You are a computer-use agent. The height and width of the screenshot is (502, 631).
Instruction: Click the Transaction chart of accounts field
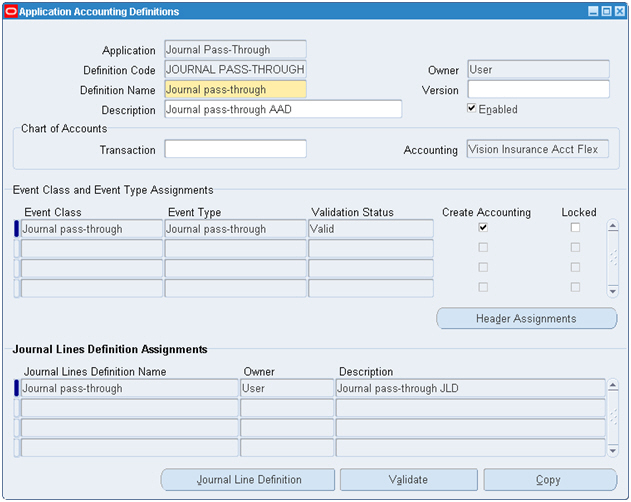pyautogui.click(x=235, y=149)
